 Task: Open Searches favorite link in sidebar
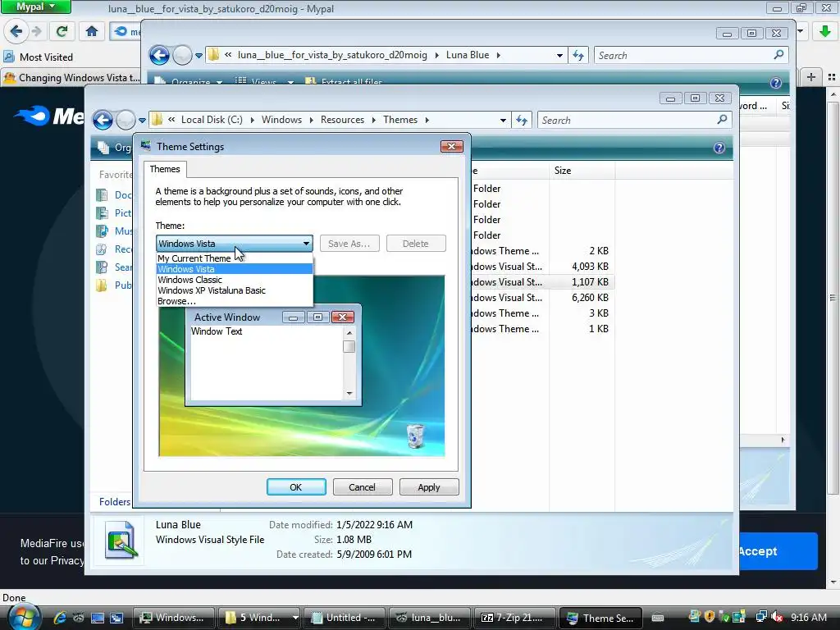click(114, 267)
